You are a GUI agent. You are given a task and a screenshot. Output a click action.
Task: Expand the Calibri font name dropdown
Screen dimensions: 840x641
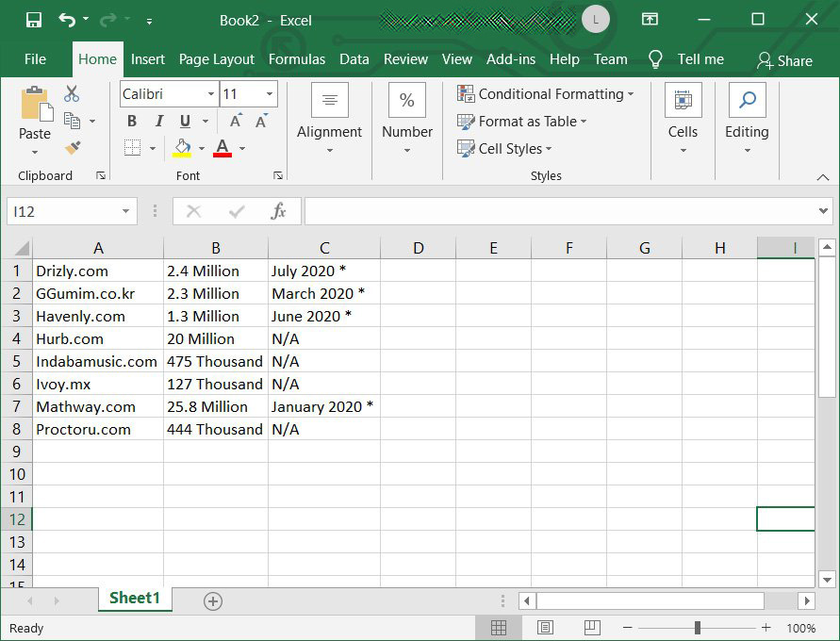click(x=211, y=94)
